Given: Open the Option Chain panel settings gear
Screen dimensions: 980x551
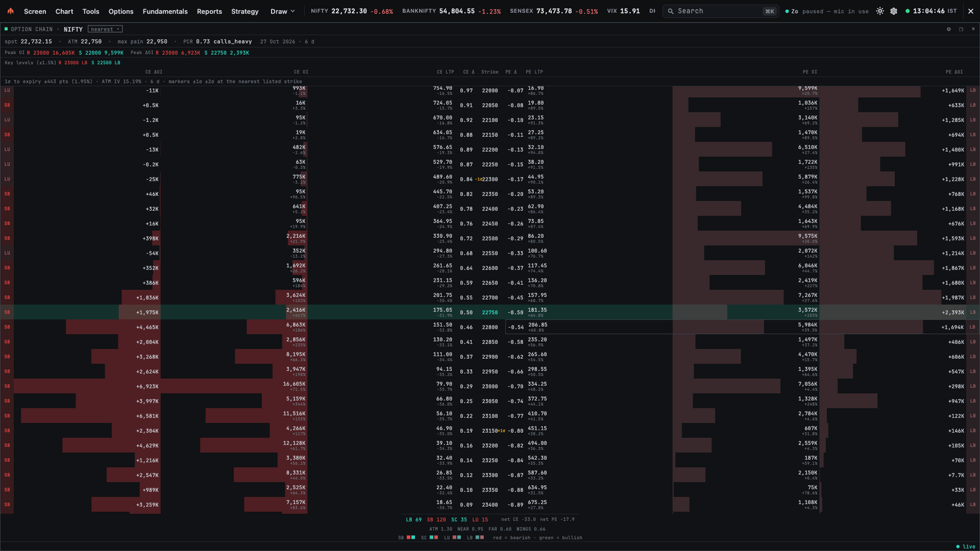Looking at the screenshot, I should [x=949, y=29].
